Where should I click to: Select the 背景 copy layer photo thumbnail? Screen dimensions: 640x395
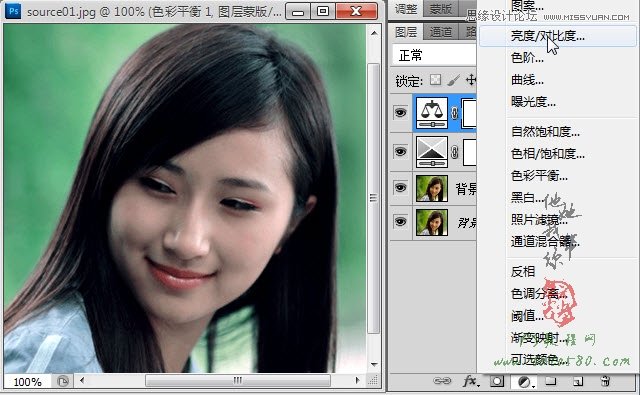click(432, 188)
